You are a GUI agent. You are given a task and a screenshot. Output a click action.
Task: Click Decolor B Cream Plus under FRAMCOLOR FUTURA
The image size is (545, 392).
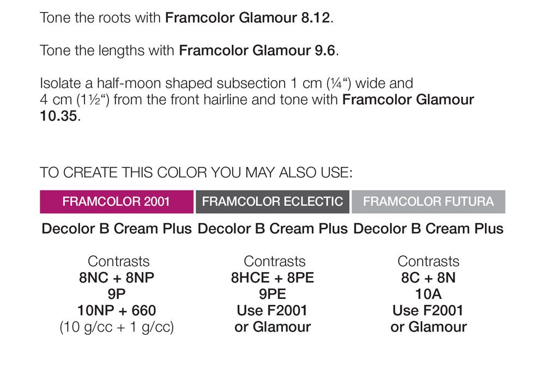pyautogui.click(x=428, y=229)
